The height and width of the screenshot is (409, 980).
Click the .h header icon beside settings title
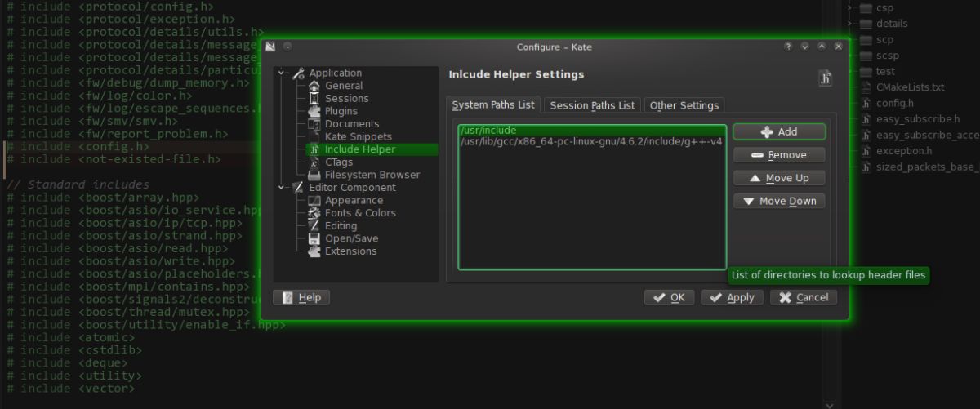coord(825,78)
